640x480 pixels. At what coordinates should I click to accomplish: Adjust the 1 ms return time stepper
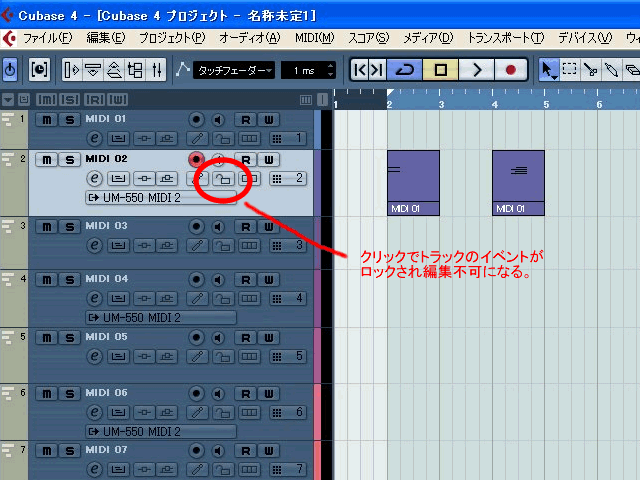click(331, 70)
